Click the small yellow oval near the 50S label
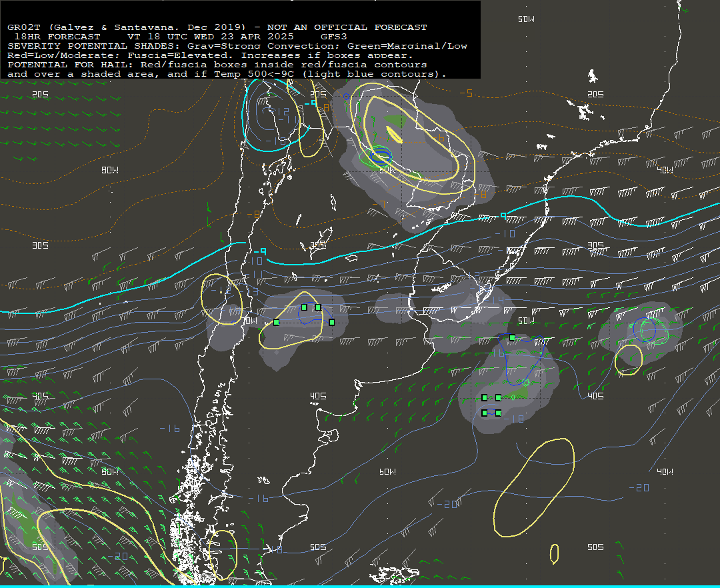Viewport: 720px width, 588px height. tap(555, 554)
